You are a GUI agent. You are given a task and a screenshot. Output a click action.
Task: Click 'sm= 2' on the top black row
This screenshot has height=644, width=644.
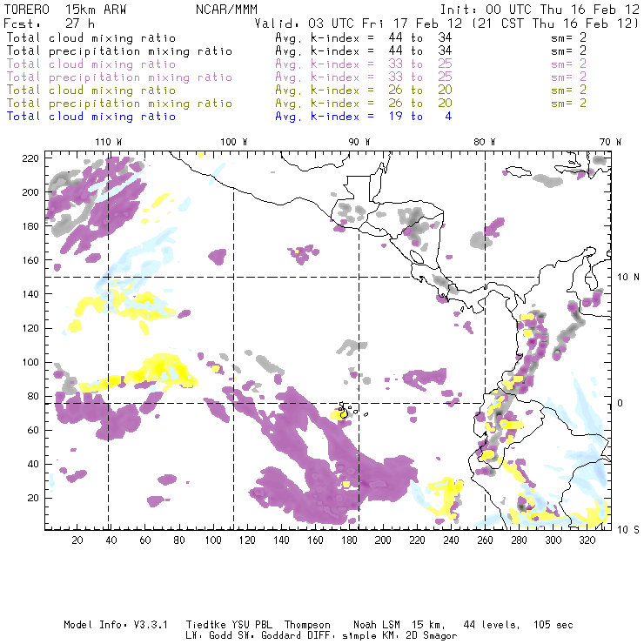click(x=568, y=37)
